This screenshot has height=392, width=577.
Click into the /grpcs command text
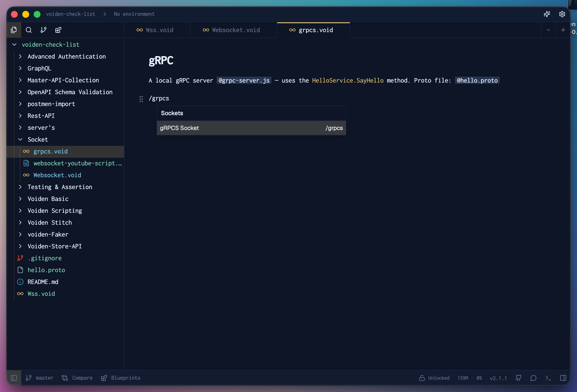pos(159,98)
